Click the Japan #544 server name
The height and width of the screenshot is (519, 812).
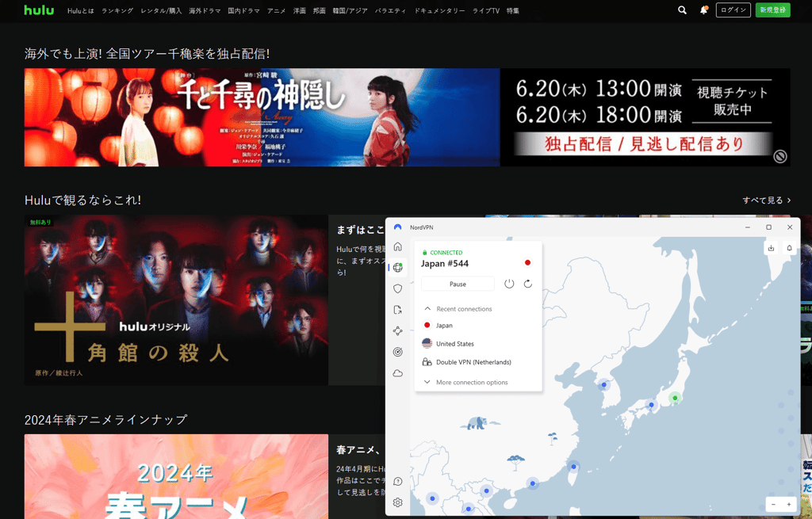[x=444, y=263]
